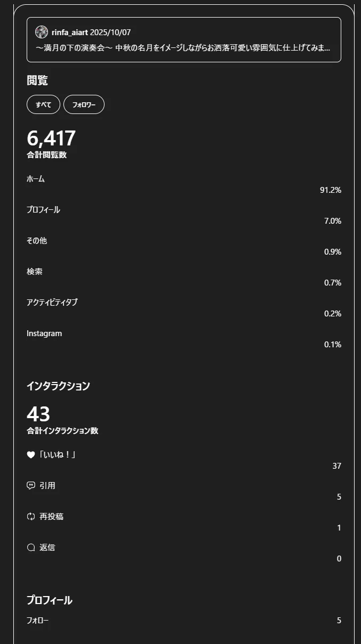Click the repost arrows icon beside 再投稿

[30, 517]
